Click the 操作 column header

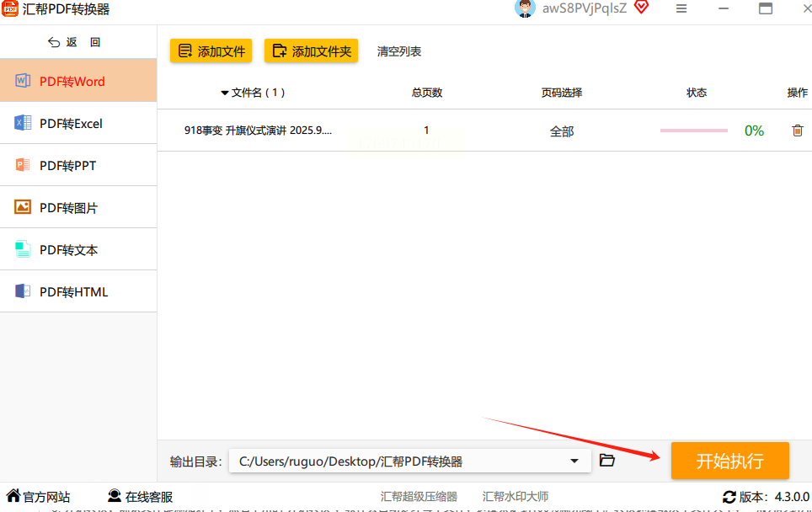[x=797, y=93]
